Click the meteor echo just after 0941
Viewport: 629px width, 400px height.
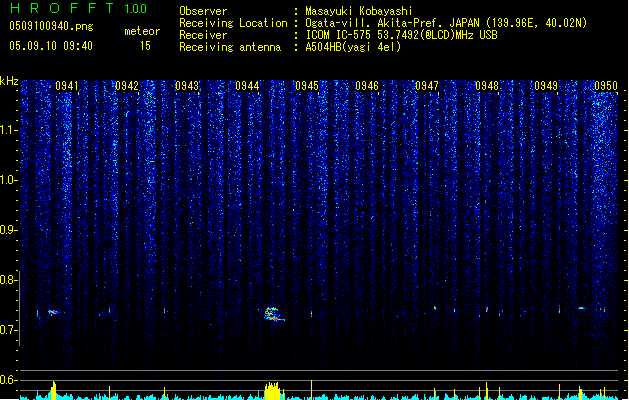pos(53,312)
